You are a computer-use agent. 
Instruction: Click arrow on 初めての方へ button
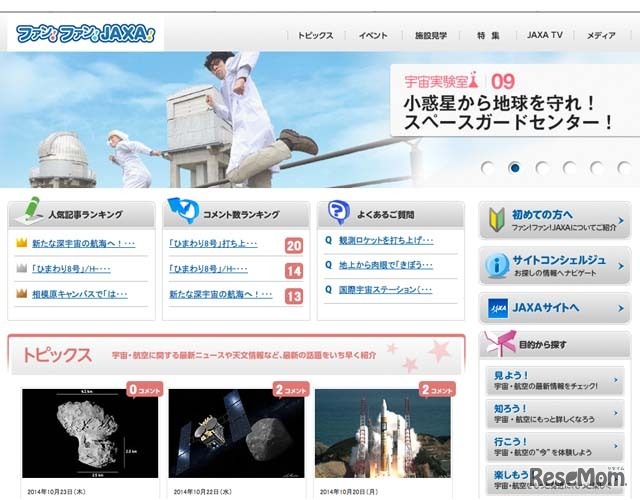621,221
